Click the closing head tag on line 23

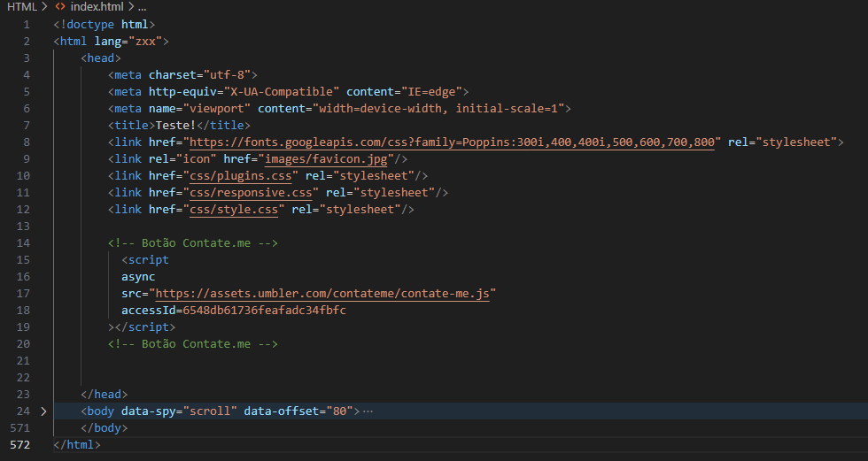point(105,395)
